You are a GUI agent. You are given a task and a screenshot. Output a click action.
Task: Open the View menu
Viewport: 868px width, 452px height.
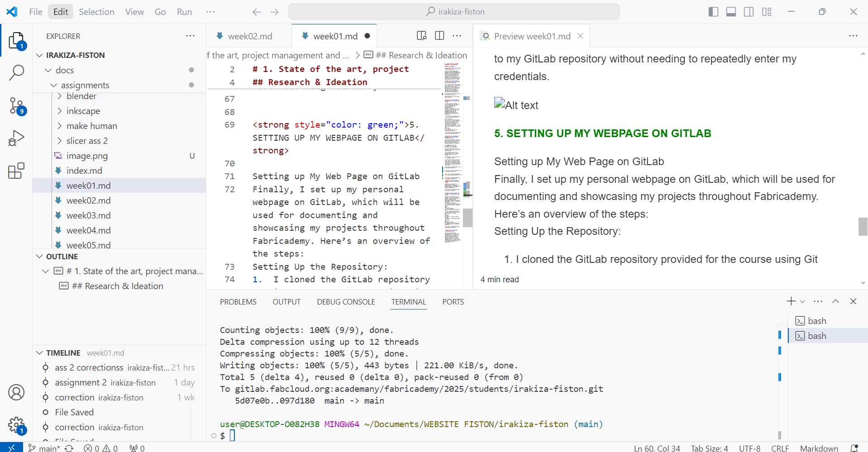click(x=134, y=12)
